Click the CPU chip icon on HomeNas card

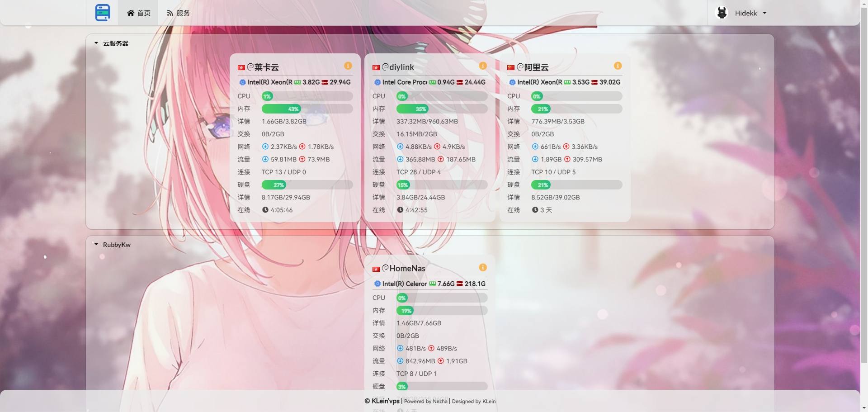pos(377,284)
